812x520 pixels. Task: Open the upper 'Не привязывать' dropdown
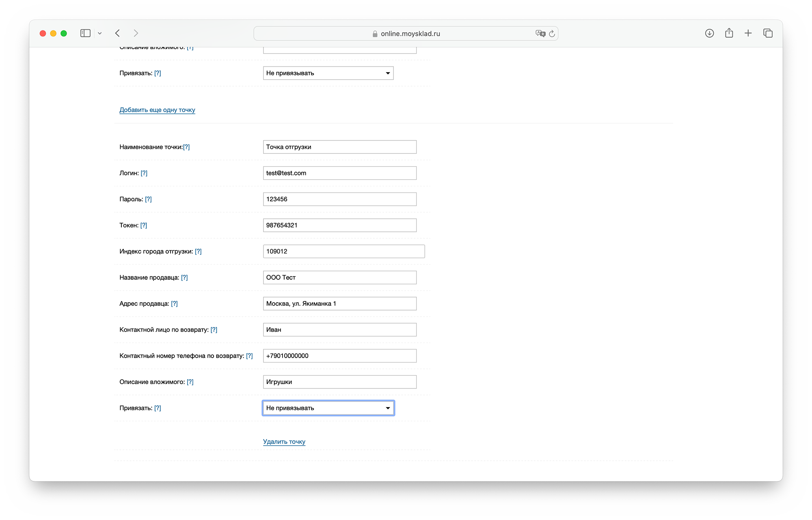pos(328,73)
